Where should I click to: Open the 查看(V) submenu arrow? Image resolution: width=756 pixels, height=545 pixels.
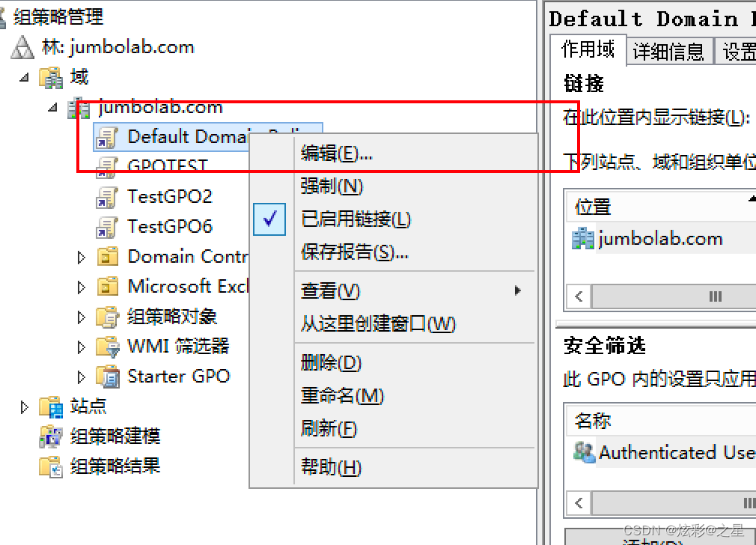point(517,290)
